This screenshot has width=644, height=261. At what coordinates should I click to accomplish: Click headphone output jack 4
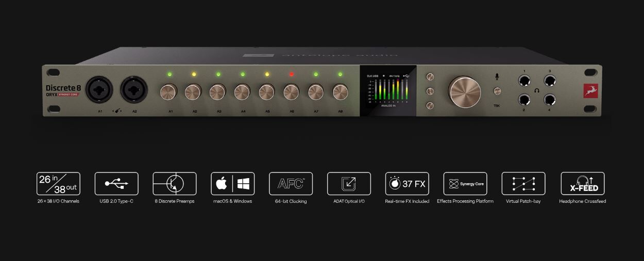point(549,100)
